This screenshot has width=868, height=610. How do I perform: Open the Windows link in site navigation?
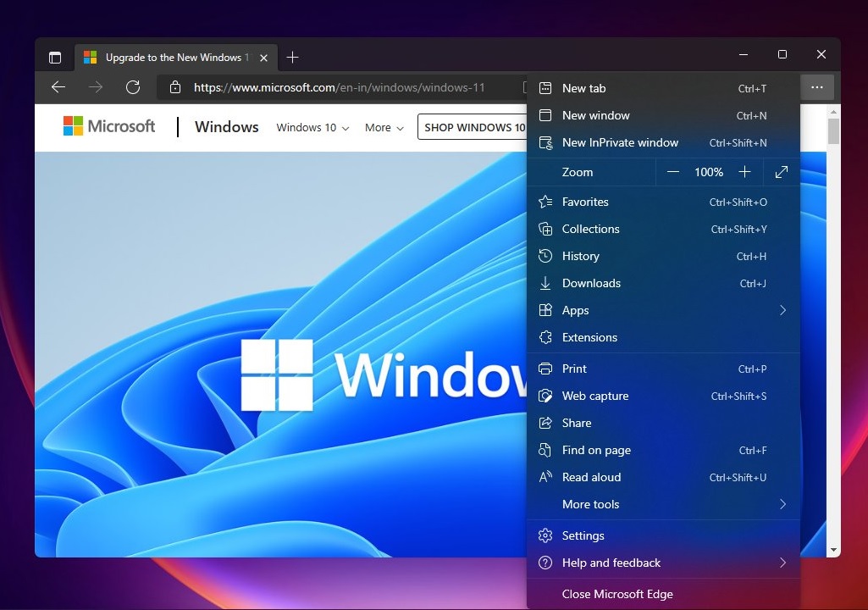[226, 126]
